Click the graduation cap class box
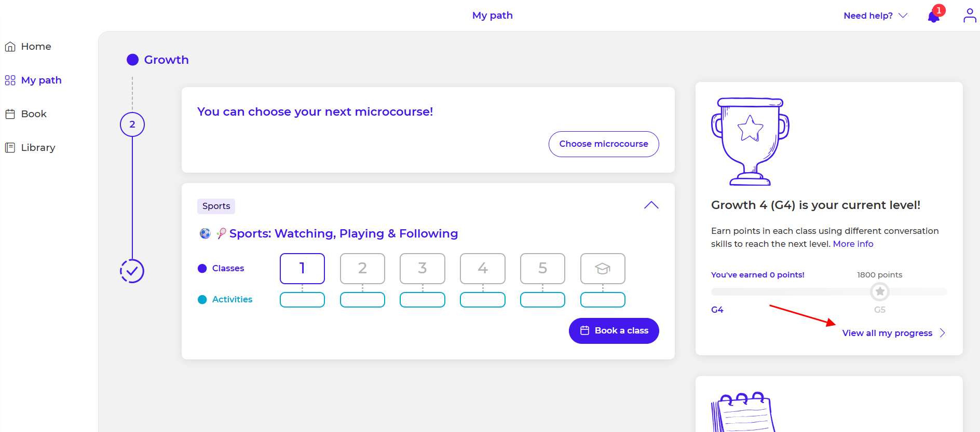The width and height of the screenshot is (980, 432). [x=602, y=268]
